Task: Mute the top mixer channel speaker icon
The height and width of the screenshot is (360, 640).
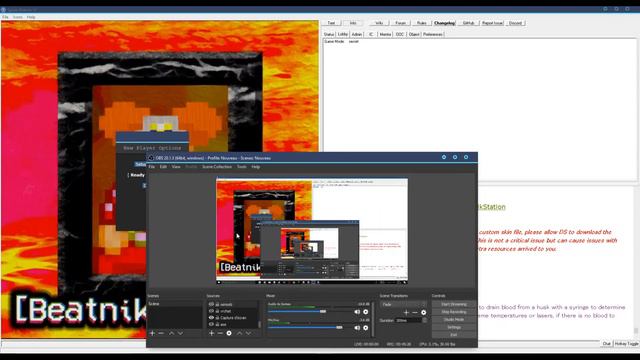Action: tap(357, 312)
